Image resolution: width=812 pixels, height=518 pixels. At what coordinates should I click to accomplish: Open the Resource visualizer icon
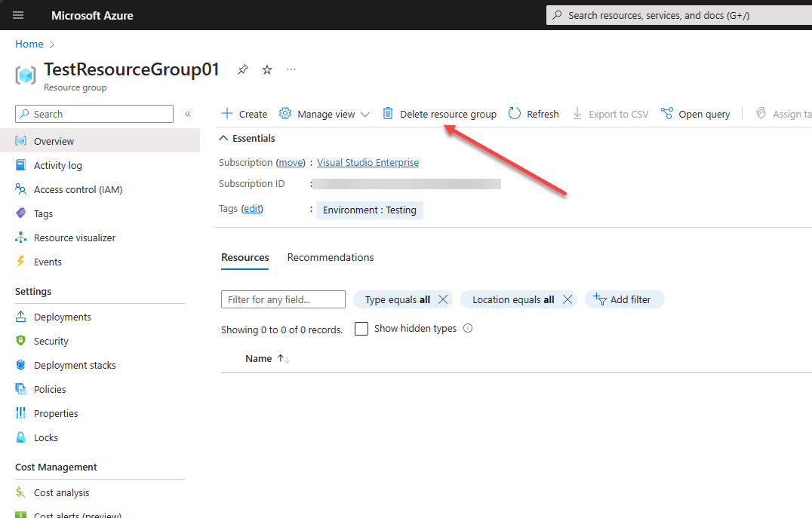pos(20,238)
